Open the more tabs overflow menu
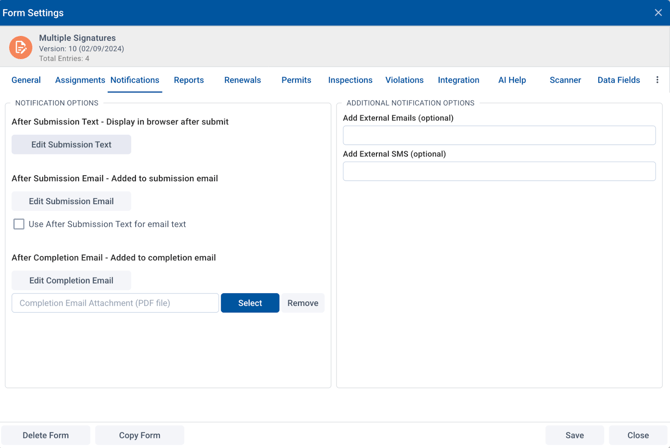The width and height of the screenshot is (670, 448). tap(657, 80)
